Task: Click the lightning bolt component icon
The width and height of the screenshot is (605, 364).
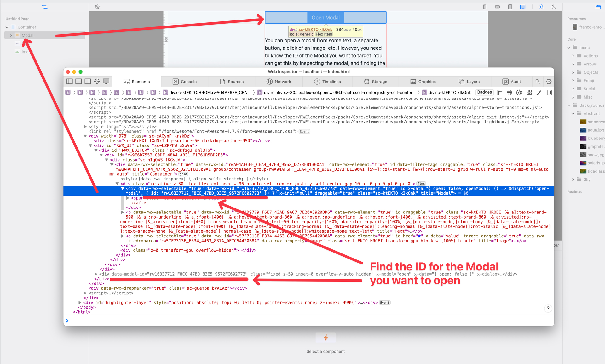Action: click(326, 338)
